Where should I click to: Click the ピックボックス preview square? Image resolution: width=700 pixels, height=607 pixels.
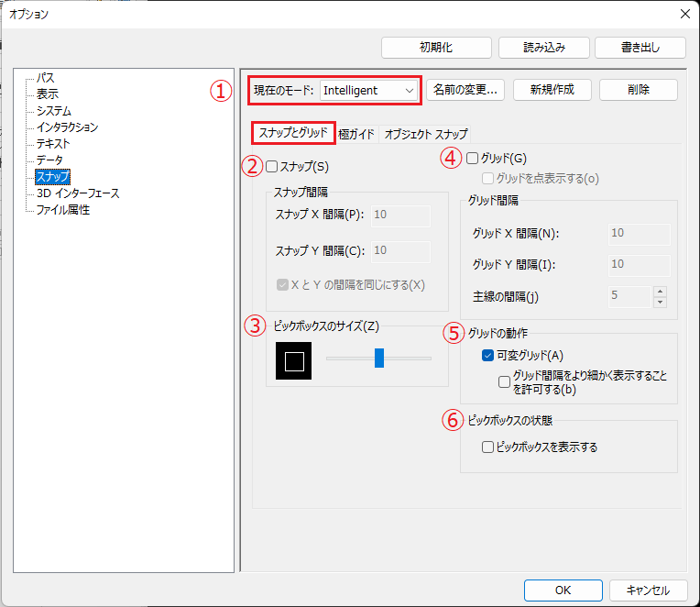[x=294, y=360]
